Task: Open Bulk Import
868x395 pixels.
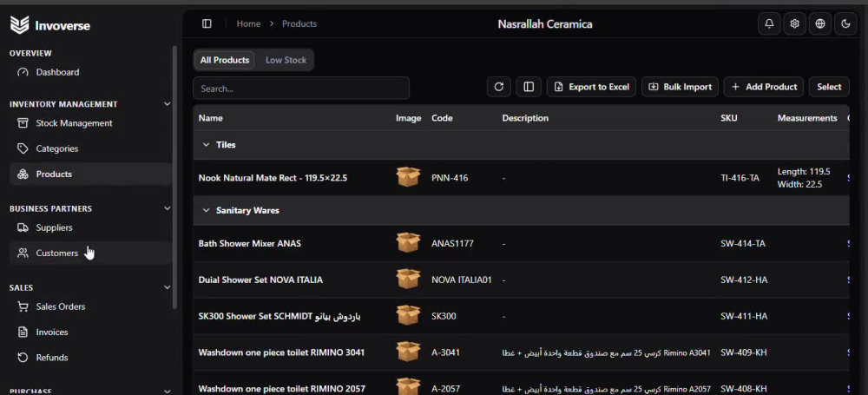Action: coord(680,87)
